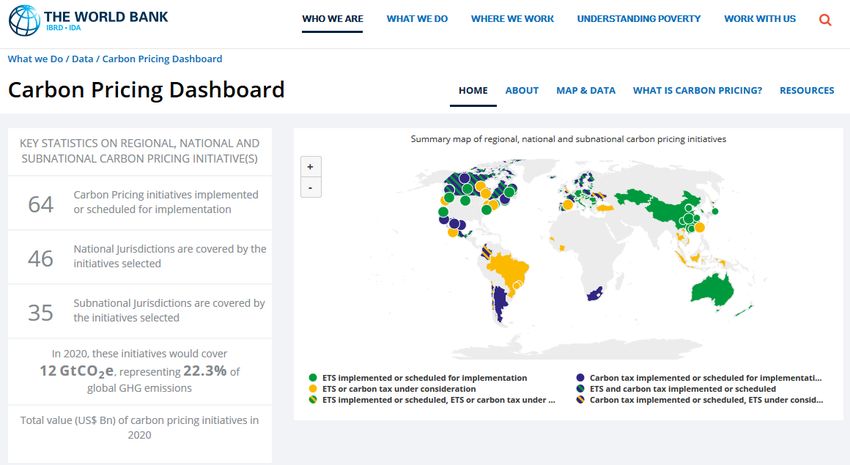The height and width of the screenshot is (465, 850).
Task: Click the '22.3%' global emissions value
Action: [205, 371]
